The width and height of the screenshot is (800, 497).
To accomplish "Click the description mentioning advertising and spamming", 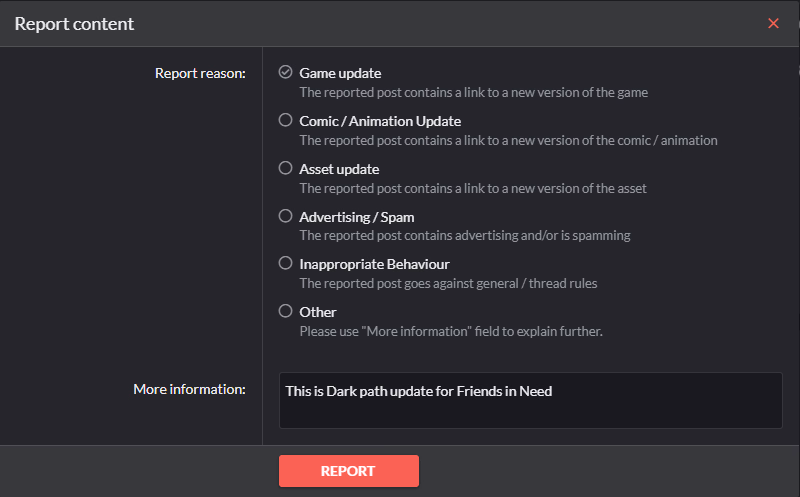I will pos(465,235).
